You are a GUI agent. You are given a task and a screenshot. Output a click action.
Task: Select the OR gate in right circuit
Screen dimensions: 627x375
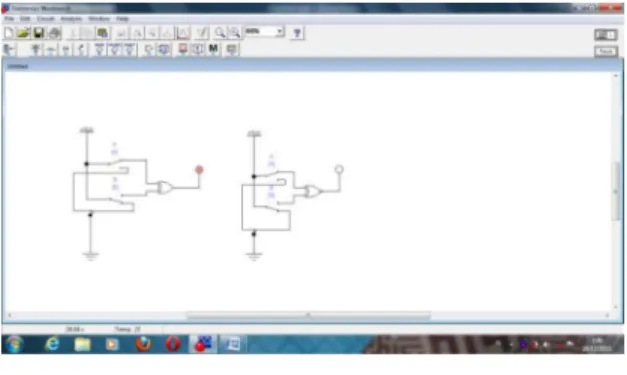point(313,191)
